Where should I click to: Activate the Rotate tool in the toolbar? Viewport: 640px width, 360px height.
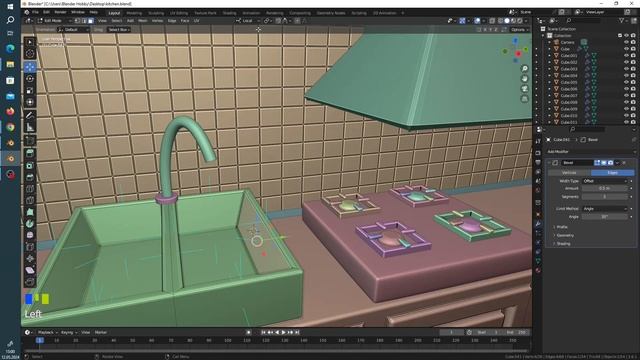pyautogui.click(x=30, y=79)
